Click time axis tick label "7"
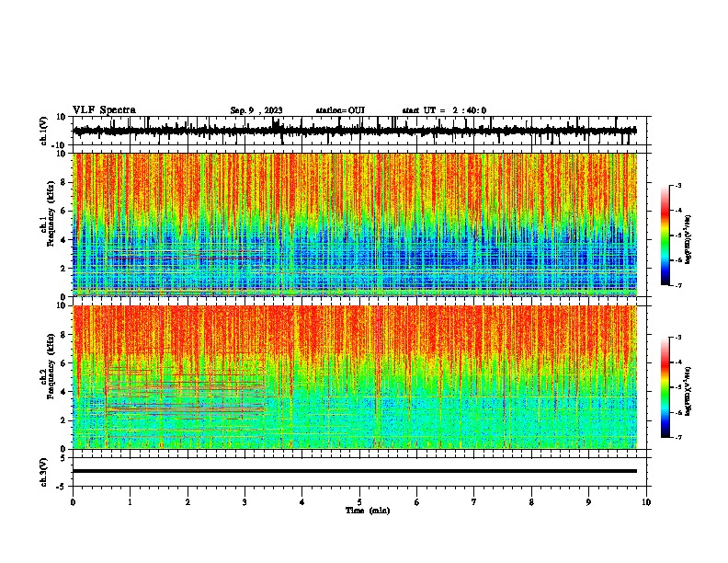Image resolution: width=728 pixels, height=563 pixels. click(474, 502)
